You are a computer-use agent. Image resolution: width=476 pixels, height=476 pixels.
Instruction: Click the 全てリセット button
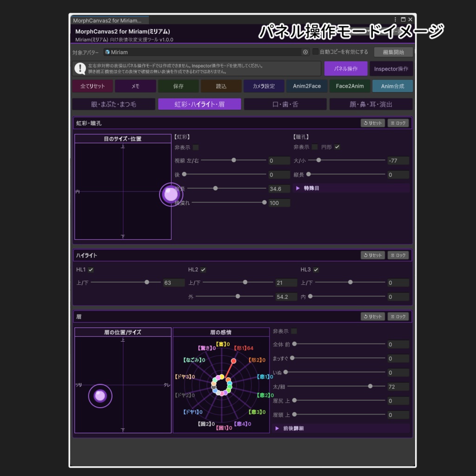(x=93, y=86)
